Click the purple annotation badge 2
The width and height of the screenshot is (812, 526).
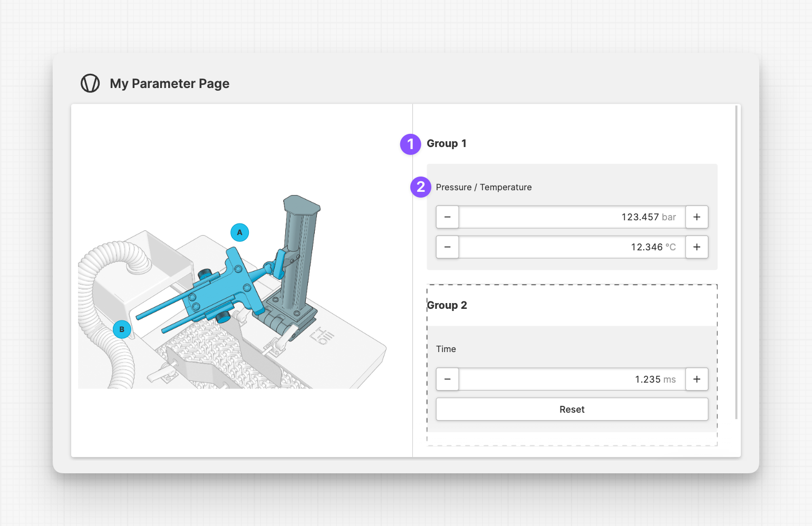pyautogui.click(x=420, y=187)
